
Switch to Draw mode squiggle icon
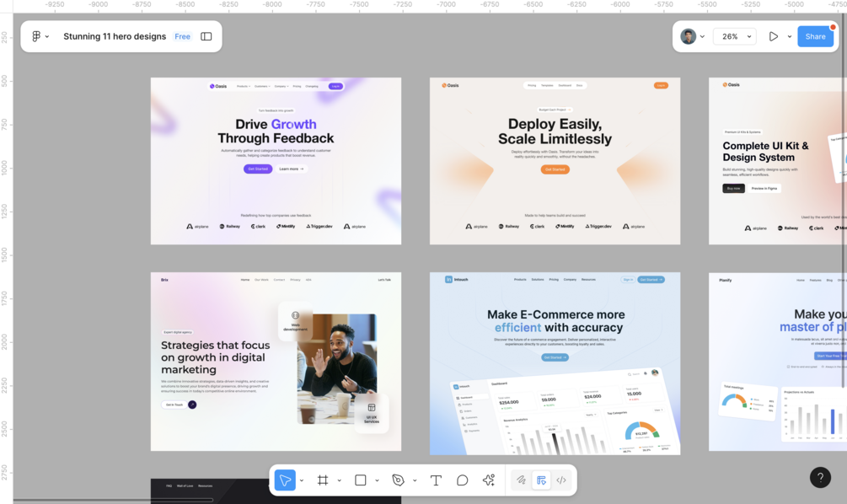point(521,480)
